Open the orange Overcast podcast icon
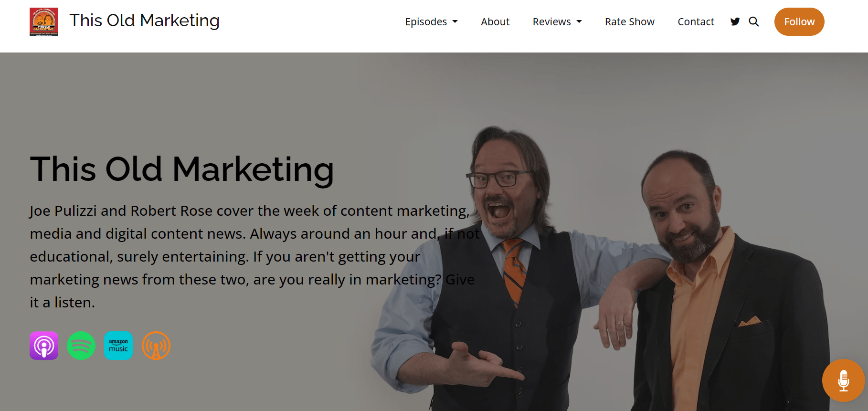Screen dimensions: 868x411 pyautogui.click(x=156, y=346)
